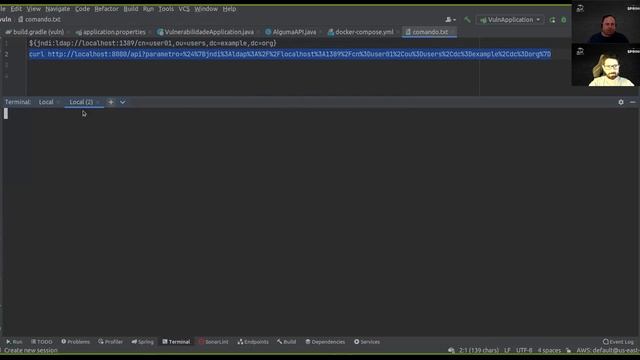The image size is (640, 360).
Task: Click the Run application icon
Action: (552, 20)
